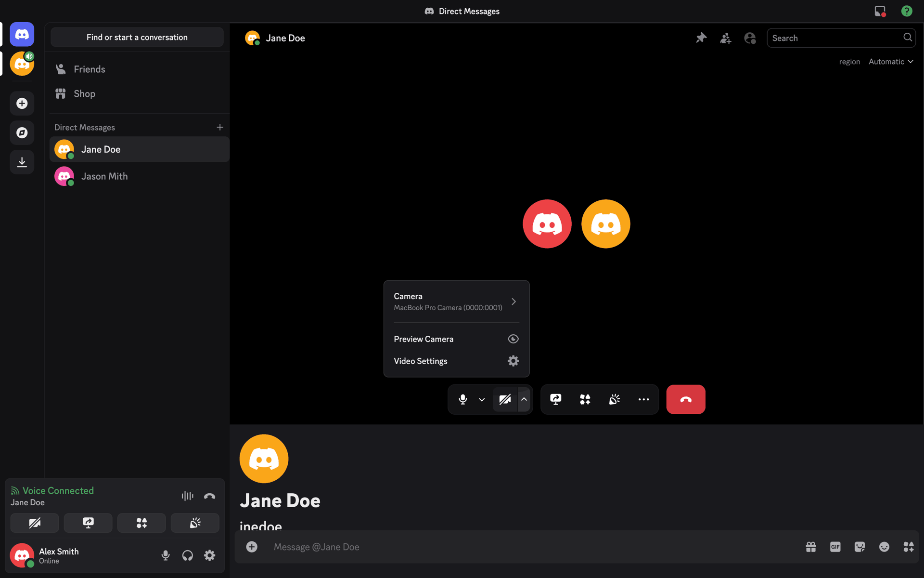Share screen from voice panel
The height and width of the screenshot is (578, 924).
coord(88,523)
